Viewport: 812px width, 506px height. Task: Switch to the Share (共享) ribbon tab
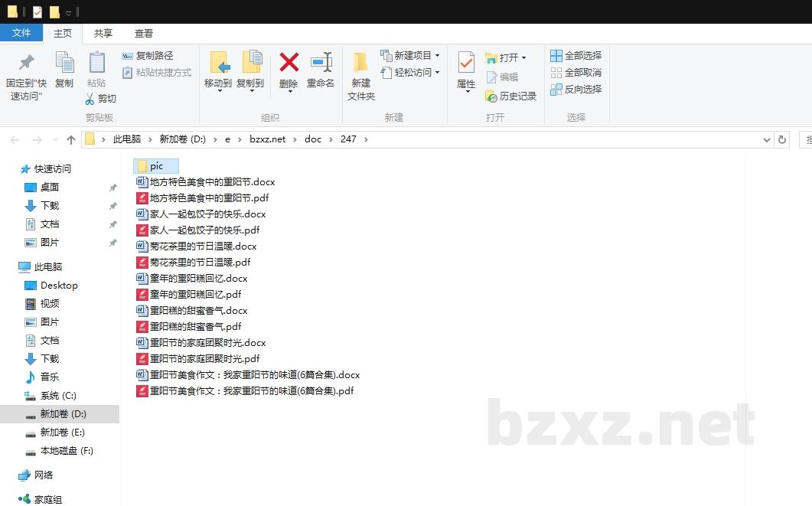(103, 34)
